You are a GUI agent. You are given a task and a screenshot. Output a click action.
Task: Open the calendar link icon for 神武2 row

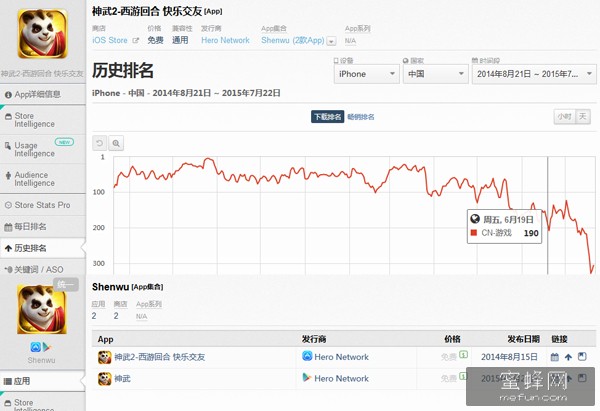(555, 357)
